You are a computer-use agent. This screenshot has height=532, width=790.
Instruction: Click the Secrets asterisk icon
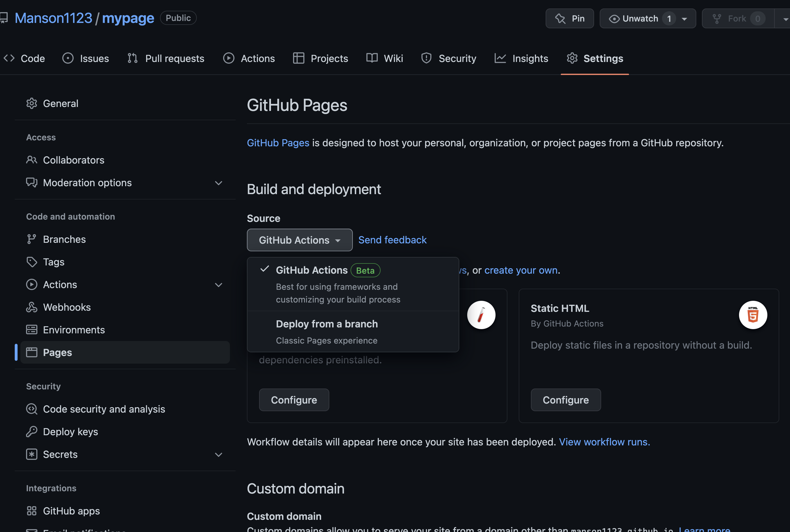point(32,454)
